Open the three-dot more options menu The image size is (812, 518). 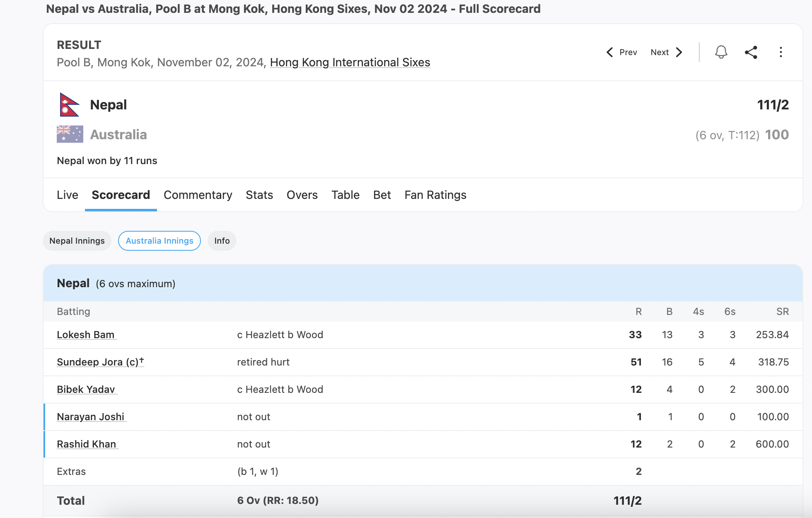[x=781, y=52]
